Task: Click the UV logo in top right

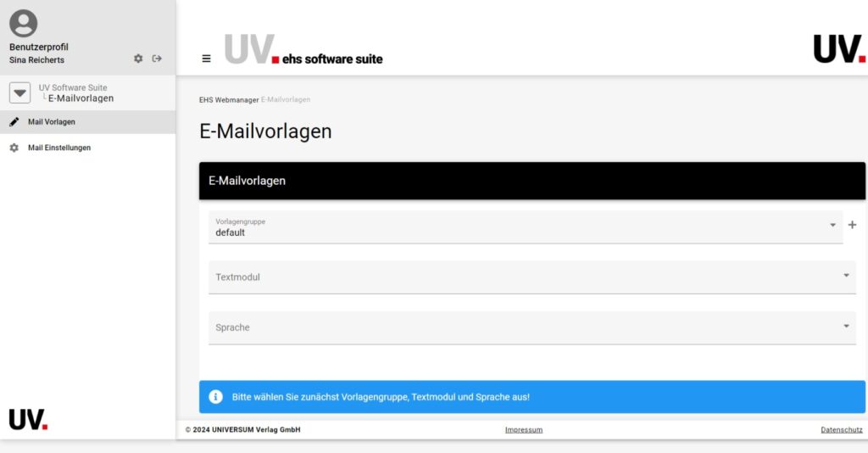Action: click(x=838, y=49)
